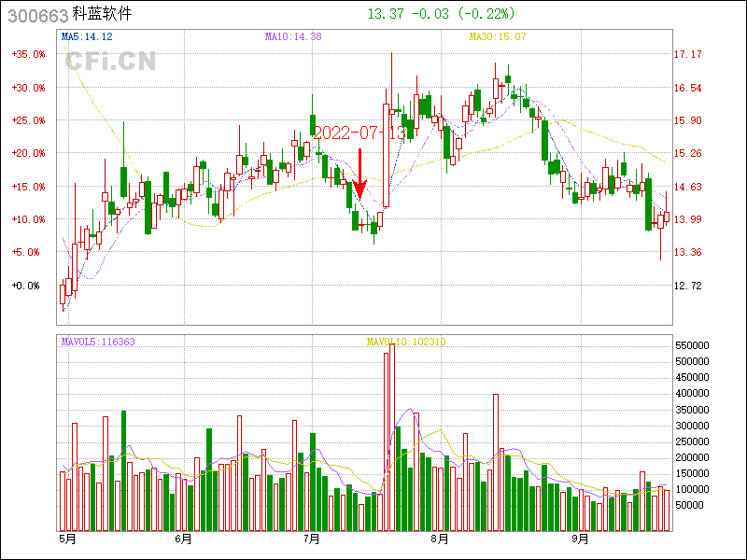The width and height of the screenshot is (747, 560).
Task: Pick the 450000 volume axis value
Action: (x=692, y=377)
